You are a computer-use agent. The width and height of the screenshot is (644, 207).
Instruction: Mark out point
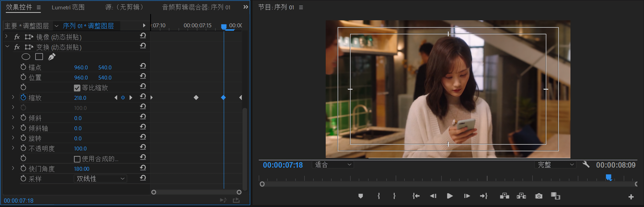(395, 196)
